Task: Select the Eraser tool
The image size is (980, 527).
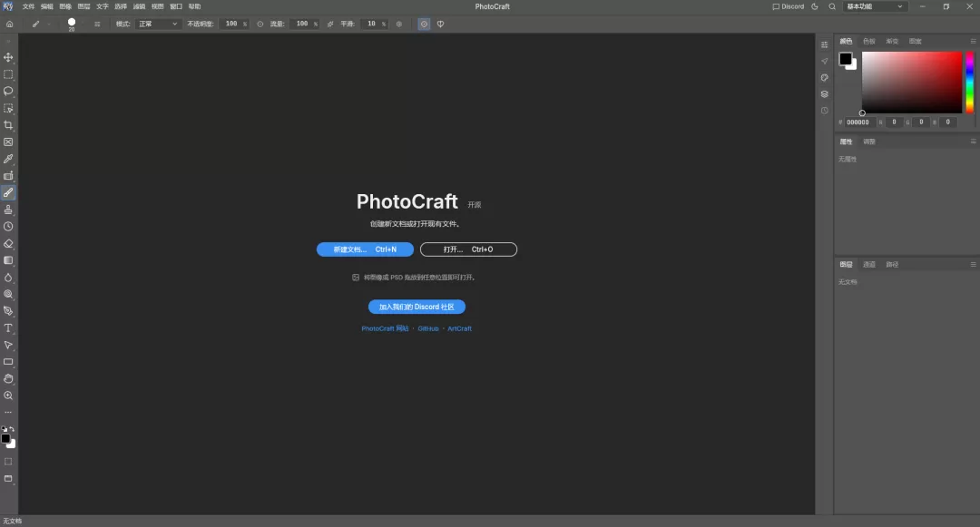Action: click(x=8, y=243)
